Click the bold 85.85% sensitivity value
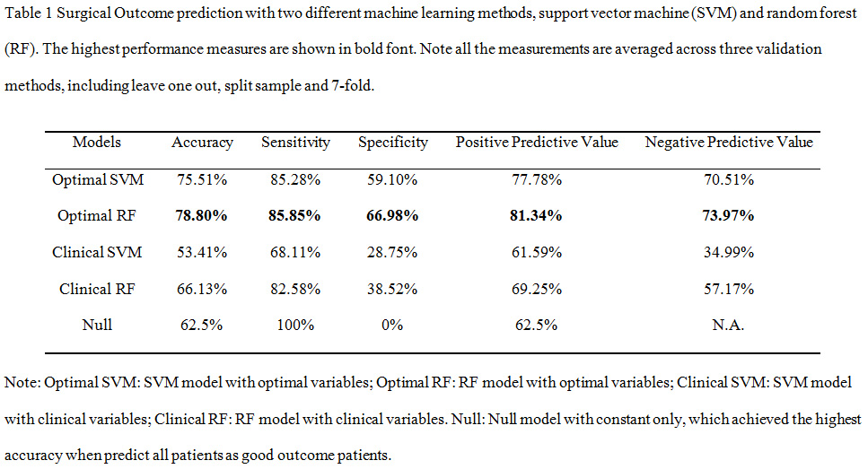The width and height of the screenshot is (868, 469). [295, 215]
